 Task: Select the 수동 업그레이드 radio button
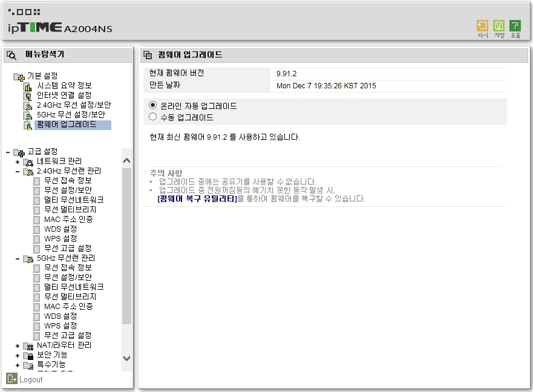click(x=152, y=117)
